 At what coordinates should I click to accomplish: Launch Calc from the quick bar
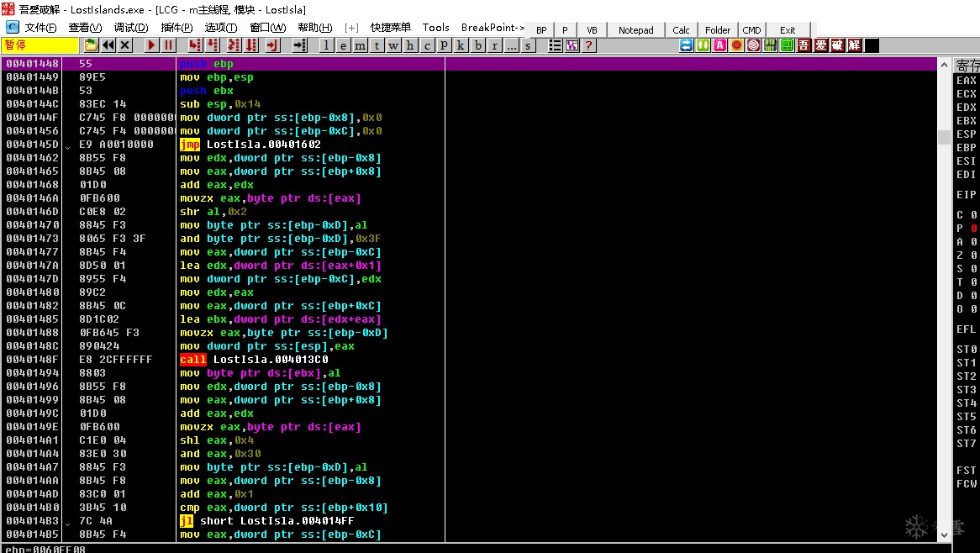[x=681, y=30]
